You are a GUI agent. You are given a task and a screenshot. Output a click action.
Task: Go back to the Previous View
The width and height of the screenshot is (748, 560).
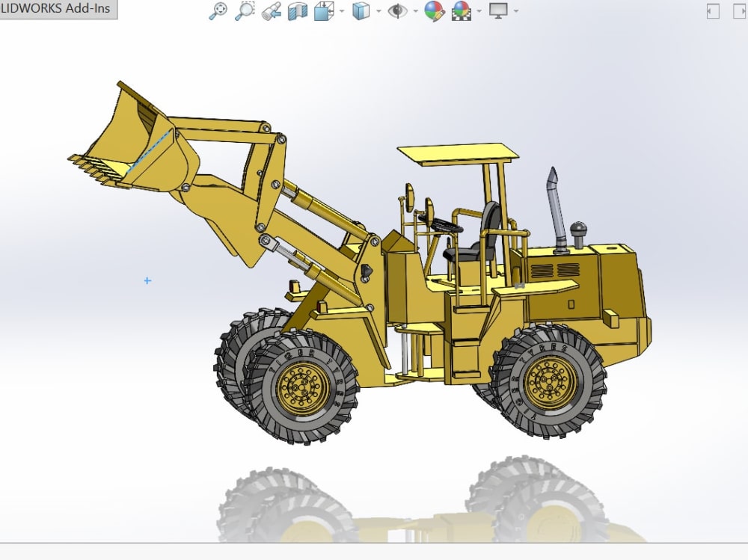271,11
